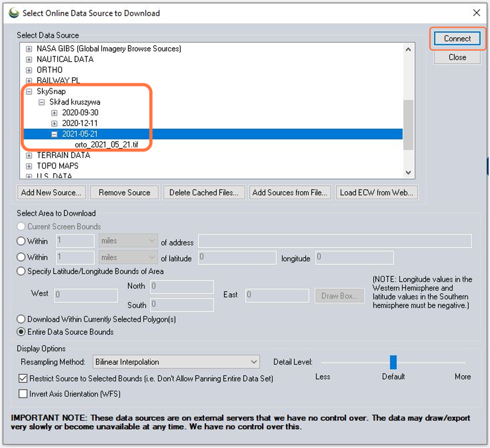Select Specify Latitude/Longitude Bounds radio

coord(21,271)
